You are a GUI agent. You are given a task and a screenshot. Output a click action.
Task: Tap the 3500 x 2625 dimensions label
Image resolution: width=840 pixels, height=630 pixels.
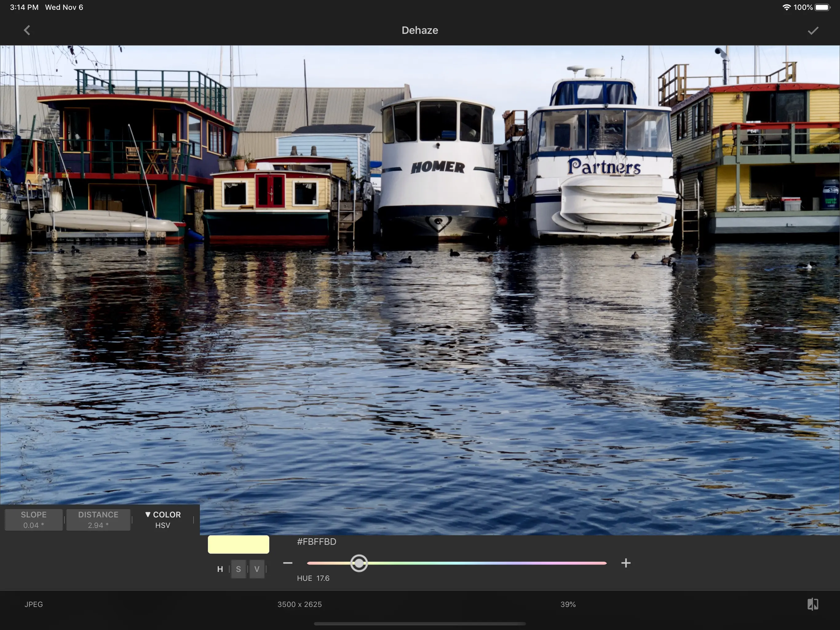coord(299,604)
